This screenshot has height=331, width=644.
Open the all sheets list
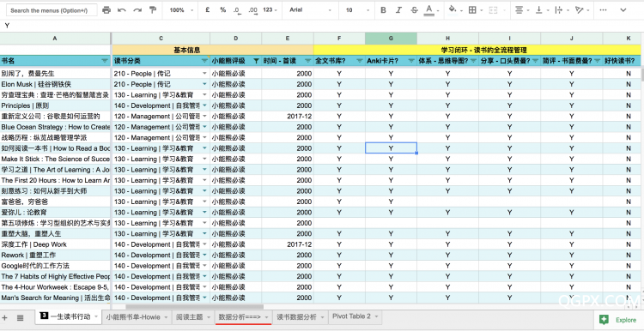pos(20,317)
